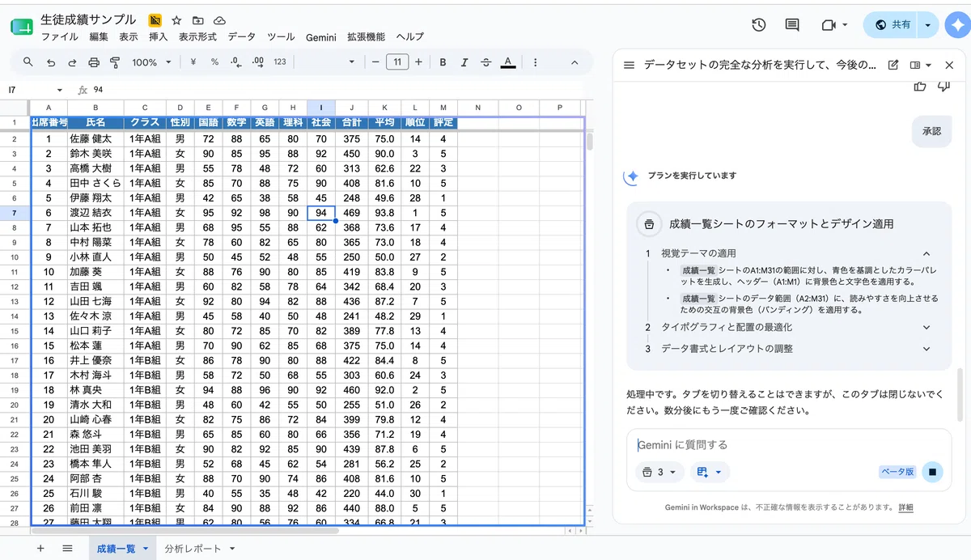This screenshot has height=560, width=971.
Task: Open the 123 number format menu
Action: coord(280,62)
